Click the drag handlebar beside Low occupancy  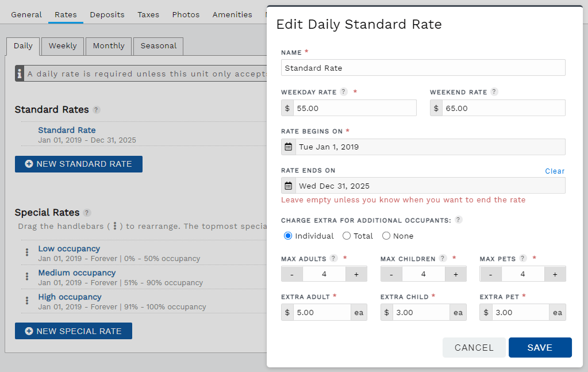click(27, 253)
